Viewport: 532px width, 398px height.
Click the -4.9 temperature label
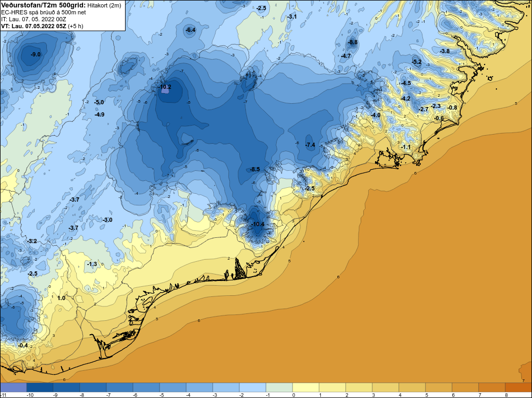[99, 114]
